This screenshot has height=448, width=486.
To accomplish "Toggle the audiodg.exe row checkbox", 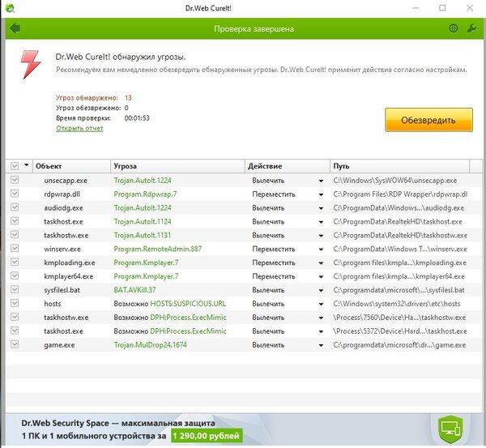I will 15,207.
